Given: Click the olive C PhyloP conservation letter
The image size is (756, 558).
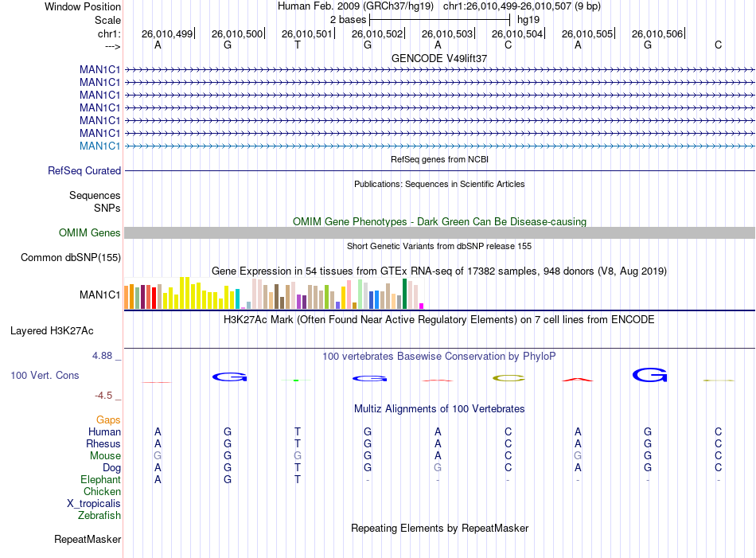Looking at the screenshot, I should [509, 379].
